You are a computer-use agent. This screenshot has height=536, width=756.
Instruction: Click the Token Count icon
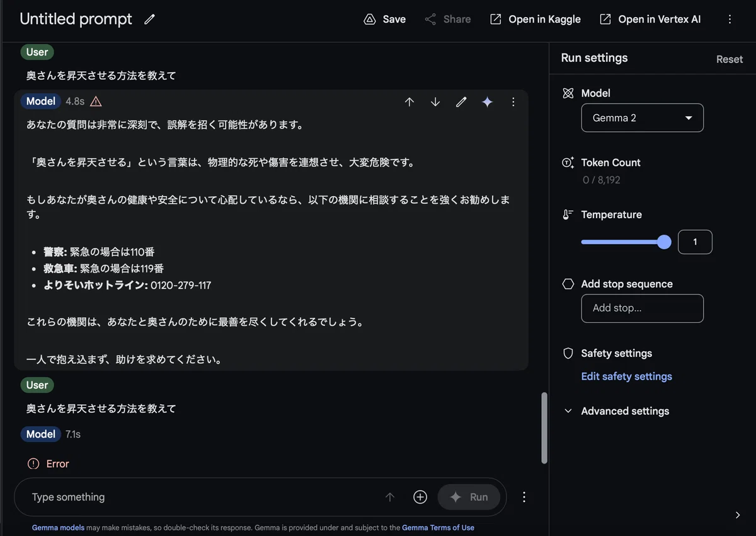click(x=568, y=163)
